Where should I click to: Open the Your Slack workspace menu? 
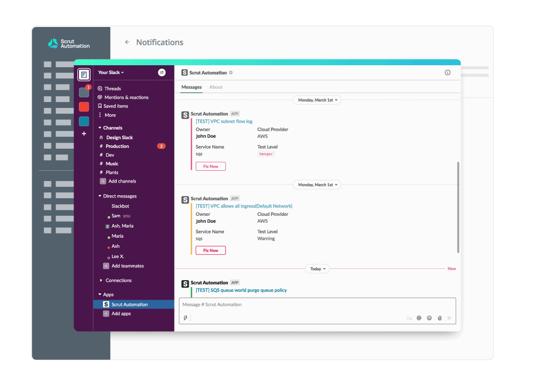(111, 72)
